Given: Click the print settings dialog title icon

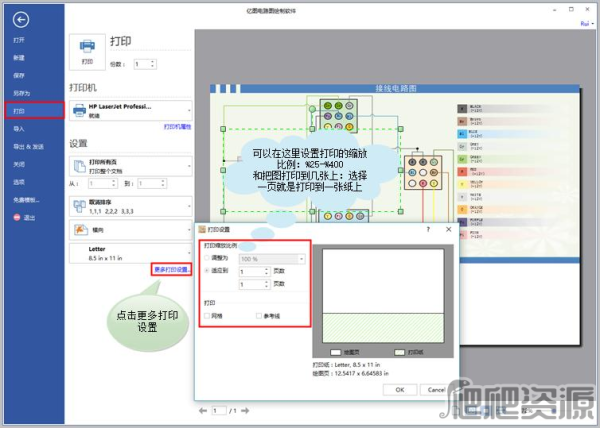Looking at the screenshot, I should point(202,229).
